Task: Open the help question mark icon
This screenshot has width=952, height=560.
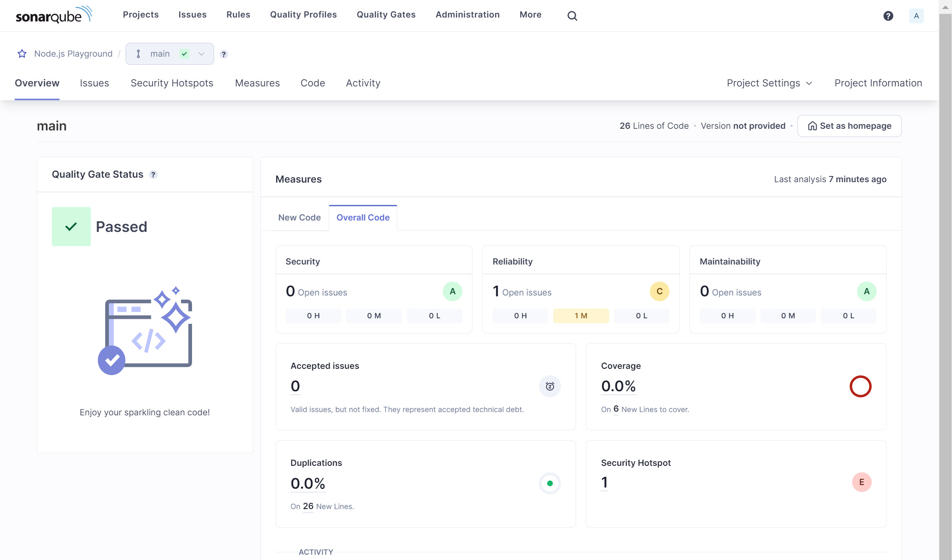Action: click(888, 16)
